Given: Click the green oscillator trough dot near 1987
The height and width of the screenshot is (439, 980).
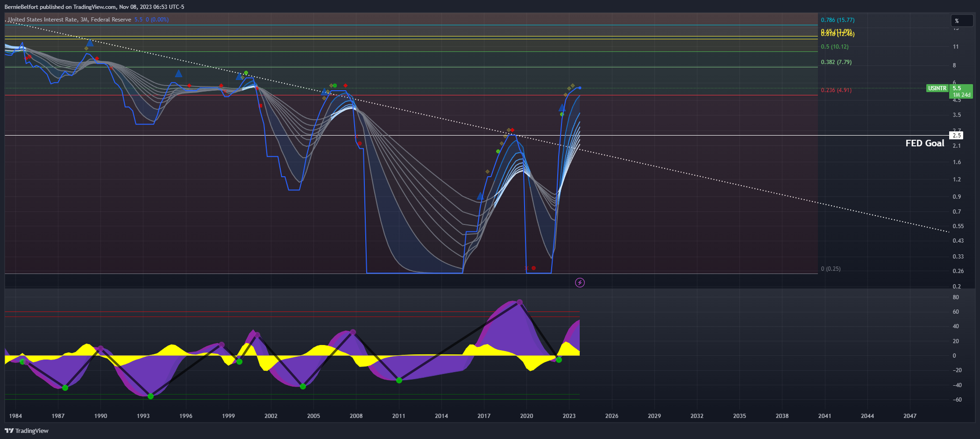Looking at the screenshot, I should (65, 388).
